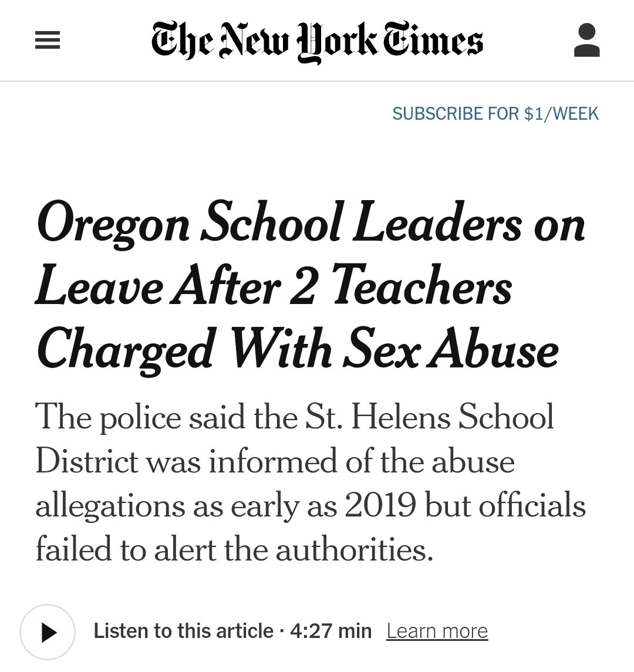Click The New York Times logo

317,41
